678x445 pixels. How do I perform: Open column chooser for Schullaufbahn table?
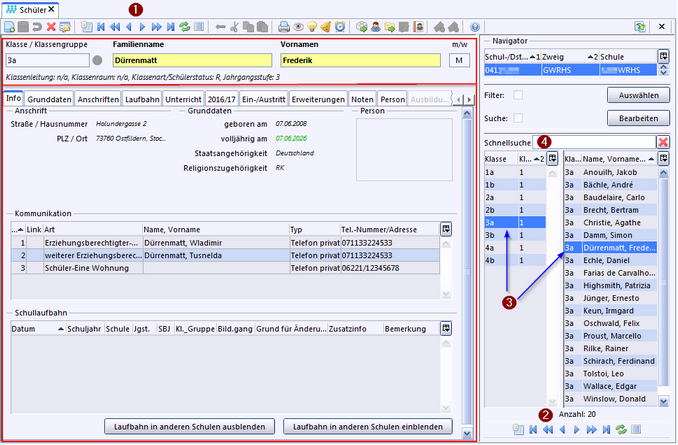(x=446, y=327)
